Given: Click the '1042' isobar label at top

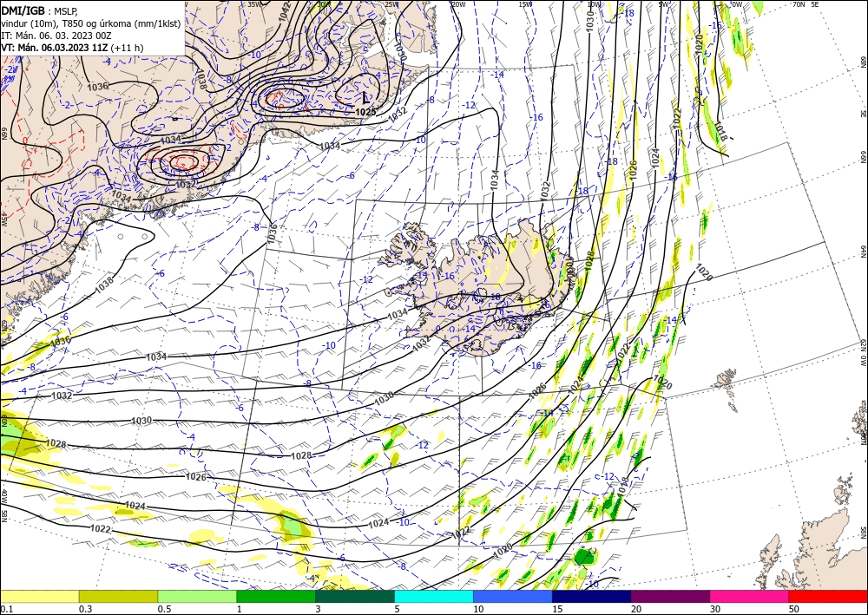Looking at the screenshot, I should [285, 11].
